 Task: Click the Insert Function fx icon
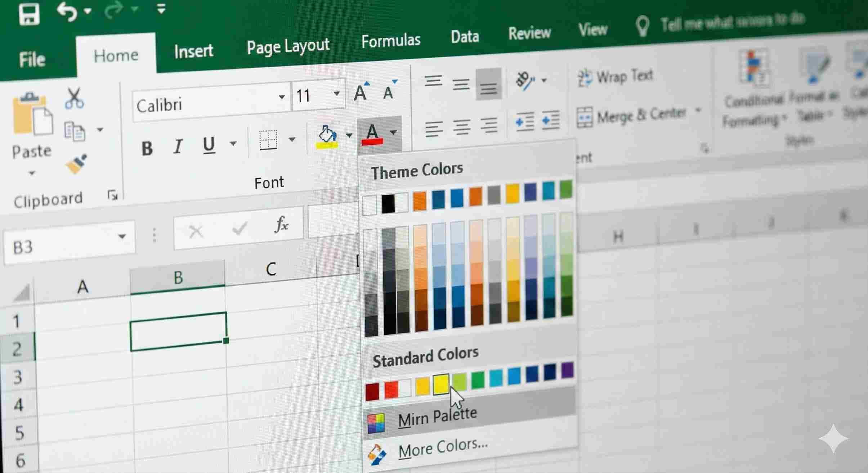[x=281, y=225]
